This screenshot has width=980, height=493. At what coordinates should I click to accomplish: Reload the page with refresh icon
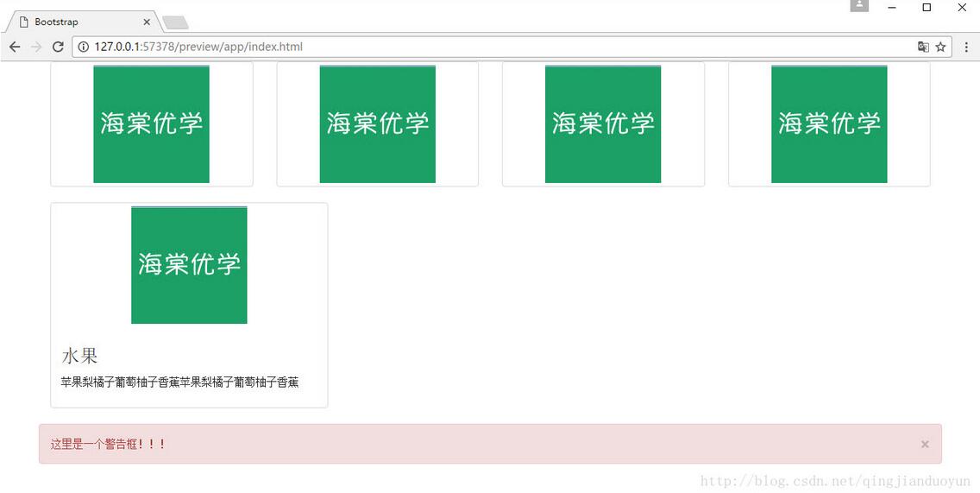click(58, 47)
